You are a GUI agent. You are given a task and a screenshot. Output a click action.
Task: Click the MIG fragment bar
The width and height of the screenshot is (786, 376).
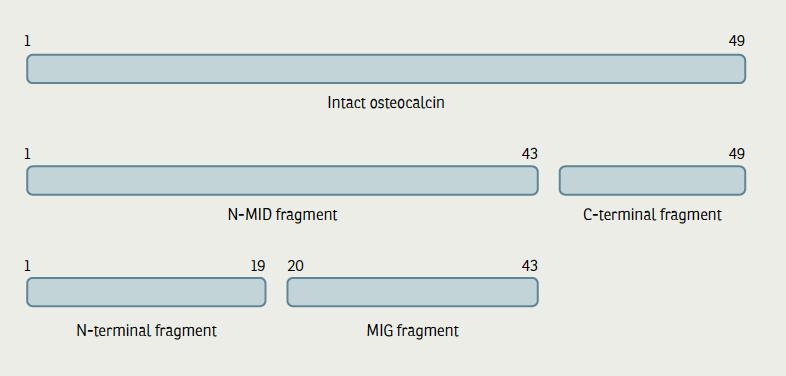tap(413, 292)
